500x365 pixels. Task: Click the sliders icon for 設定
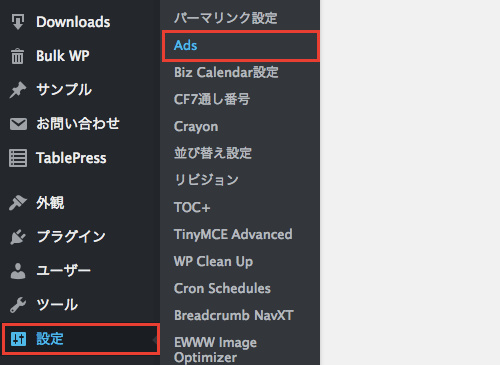[18, 339]
